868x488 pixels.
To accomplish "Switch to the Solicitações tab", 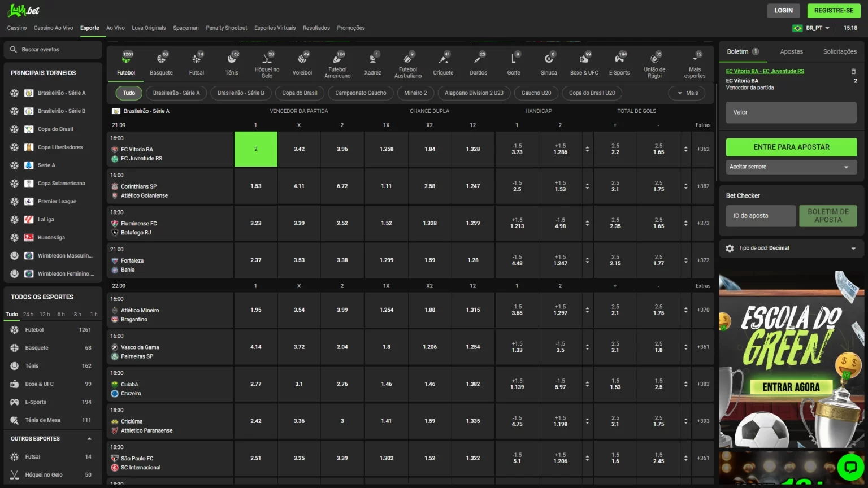I will coord(840,51).
